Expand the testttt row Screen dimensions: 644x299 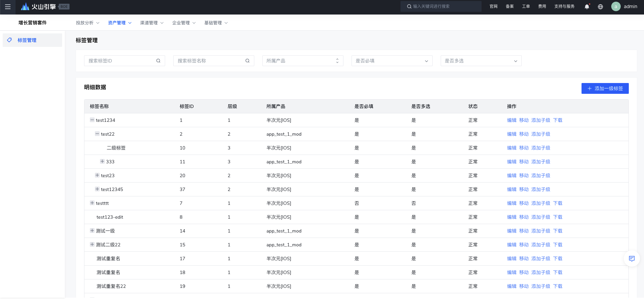tap(92, 203)
